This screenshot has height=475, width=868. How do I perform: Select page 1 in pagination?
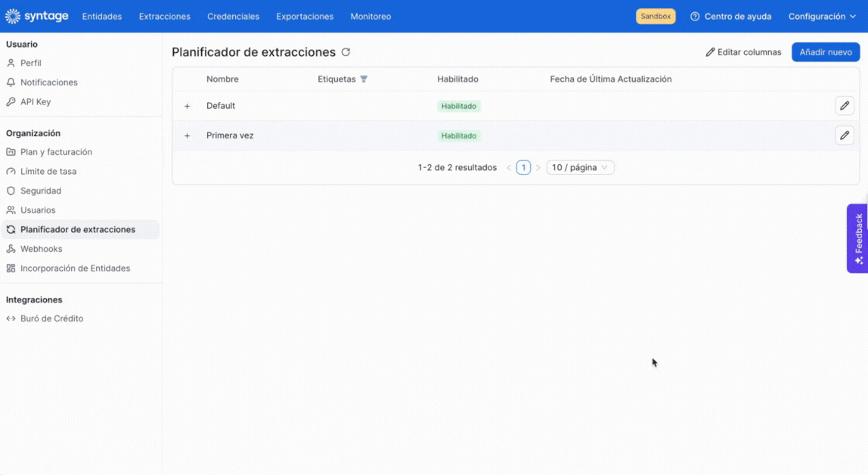[x=523, y=167]
